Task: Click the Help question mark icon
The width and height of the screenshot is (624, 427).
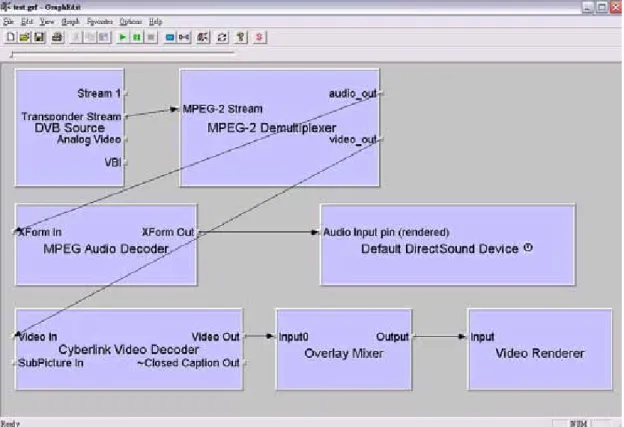Action: click(x=240, y=37)
